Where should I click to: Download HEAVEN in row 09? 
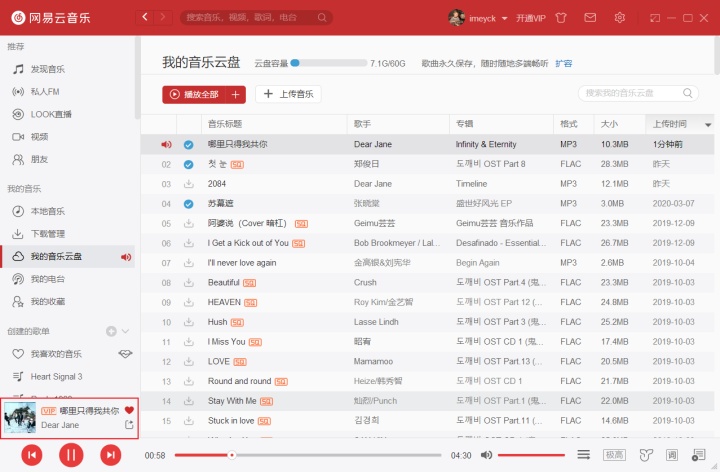[x=188, y=303]
